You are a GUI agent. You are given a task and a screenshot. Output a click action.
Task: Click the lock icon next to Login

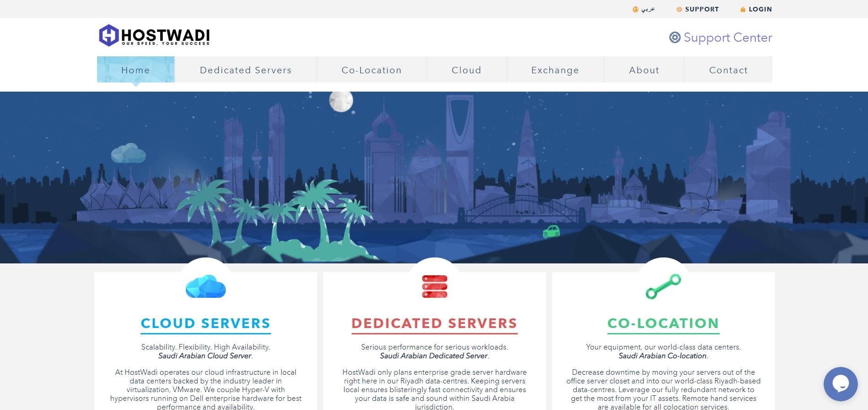click(743, 9)
